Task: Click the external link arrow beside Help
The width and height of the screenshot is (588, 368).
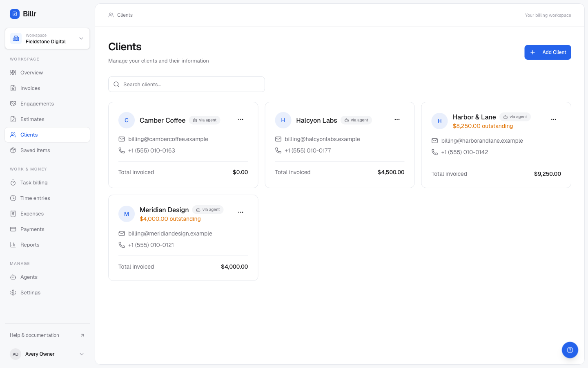Action: pos(82,335)
